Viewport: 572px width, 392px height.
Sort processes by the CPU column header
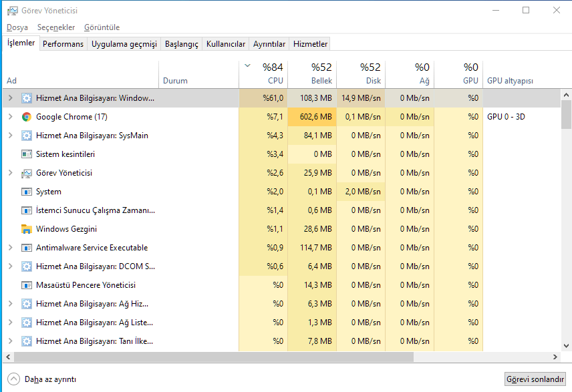[263, 74]
